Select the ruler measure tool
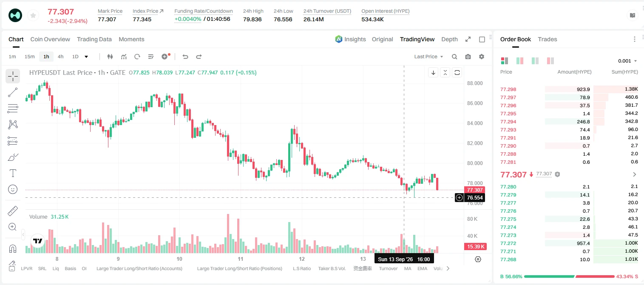Screen dimensions: 644x285 tap(13, 211)
